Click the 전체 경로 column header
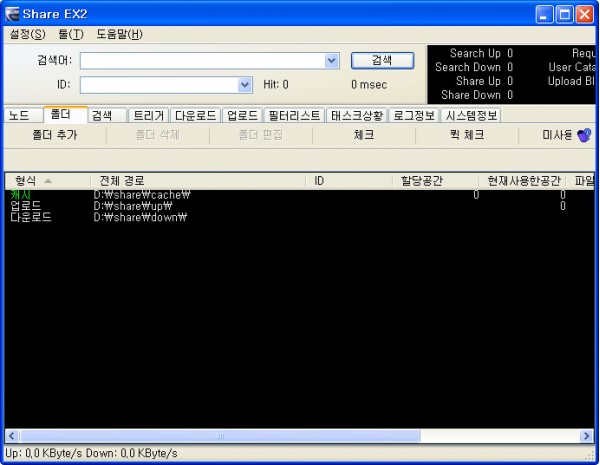This screenshot has height=465, width=600. (x=198, y=181)
